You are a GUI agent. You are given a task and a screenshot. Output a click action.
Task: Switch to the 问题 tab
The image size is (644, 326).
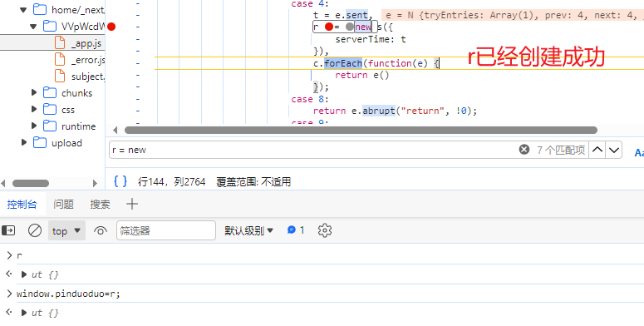coord(64,204)
